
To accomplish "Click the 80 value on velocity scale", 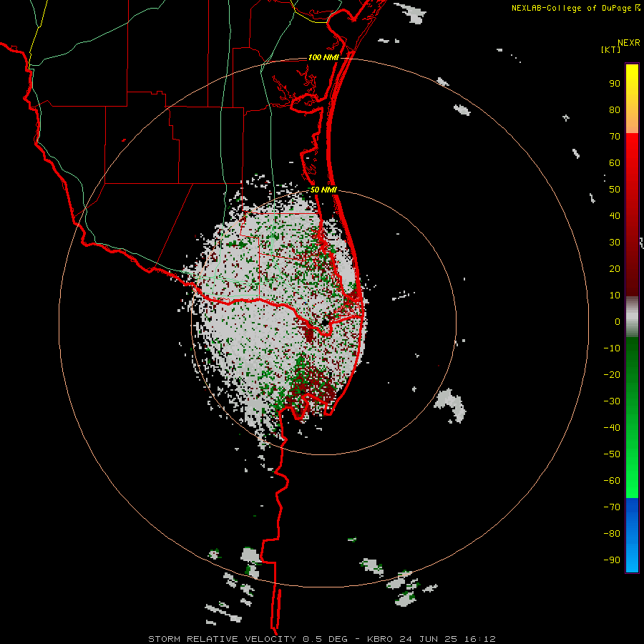I will 615,110.
